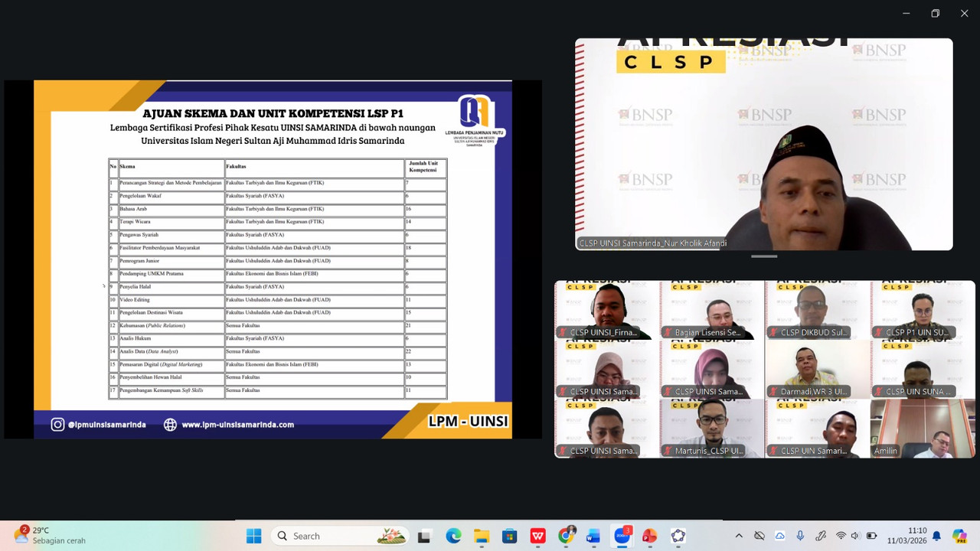
Task: Click the taskbar Search box
Action: 341,536
